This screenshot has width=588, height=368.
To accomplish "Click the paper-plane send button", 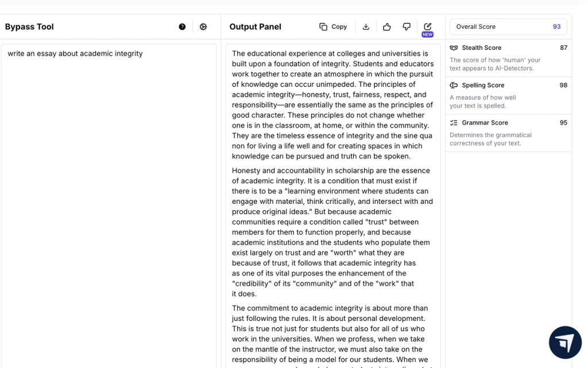I will [x=565, y=342].
